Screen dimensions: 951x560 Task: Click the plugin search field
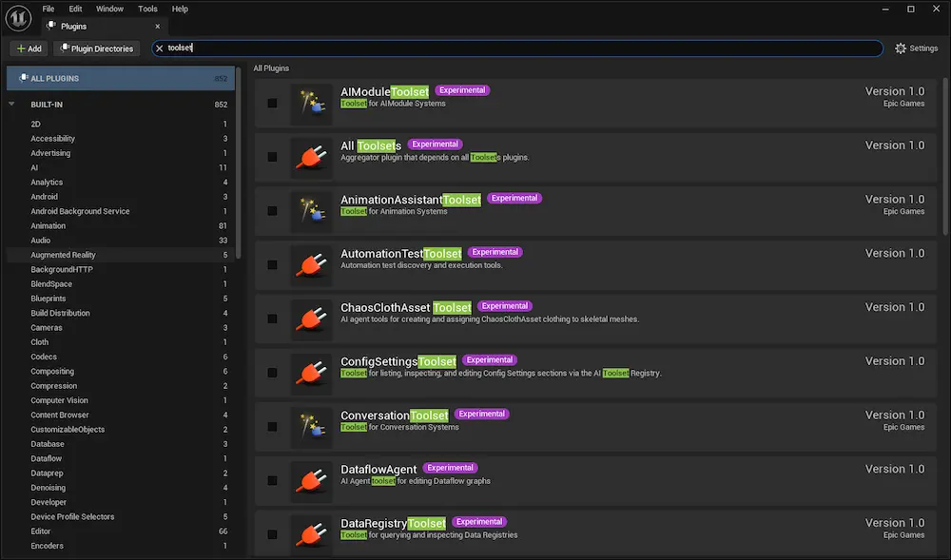(x=516, y=48)
